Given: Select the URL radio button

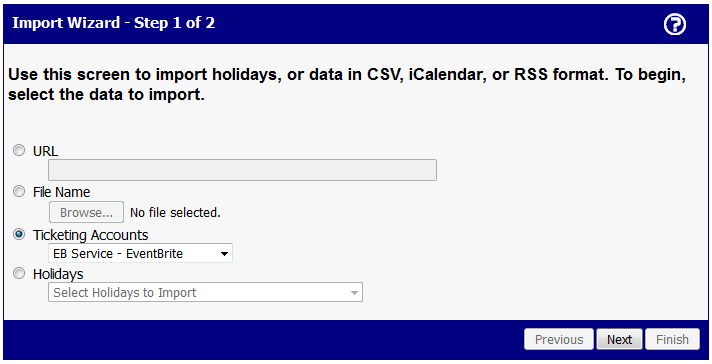Looking at the screenshot, I should click(19, 150).
